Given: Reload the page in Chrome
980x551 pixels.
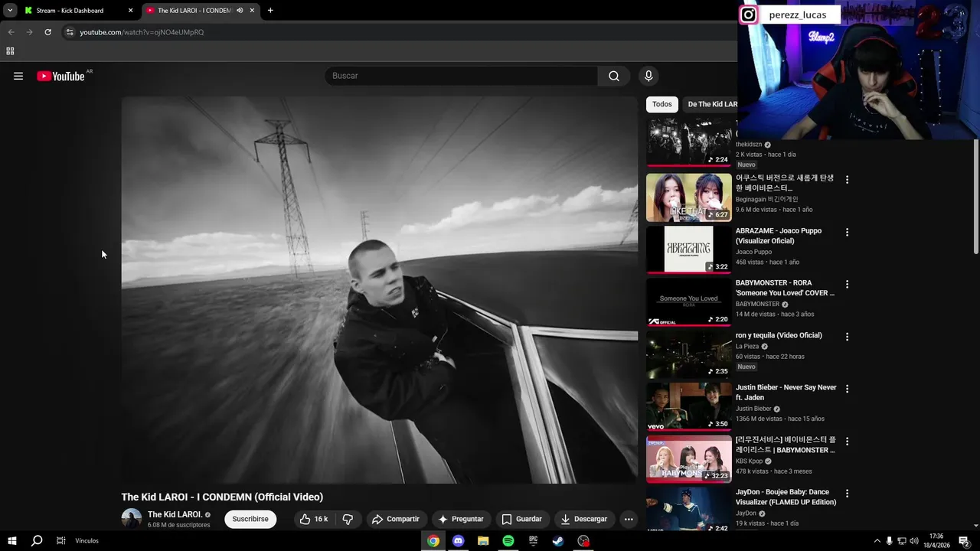Looking at the screenshot, I should [x=47, y=32].
